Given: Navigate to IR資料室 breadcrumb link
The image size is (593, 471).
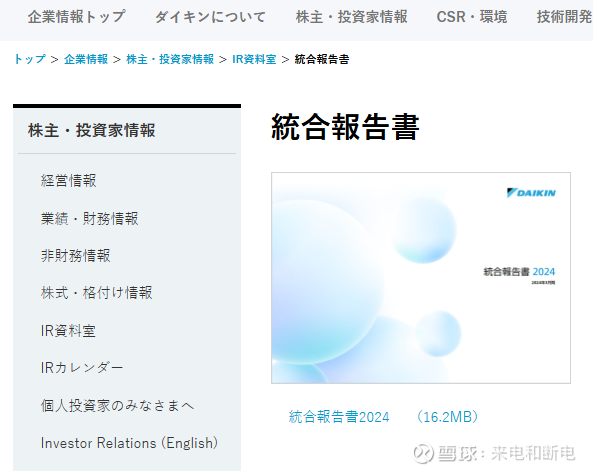Looking at the screenshot, I should pyautogui.click(x=254, y=59).
